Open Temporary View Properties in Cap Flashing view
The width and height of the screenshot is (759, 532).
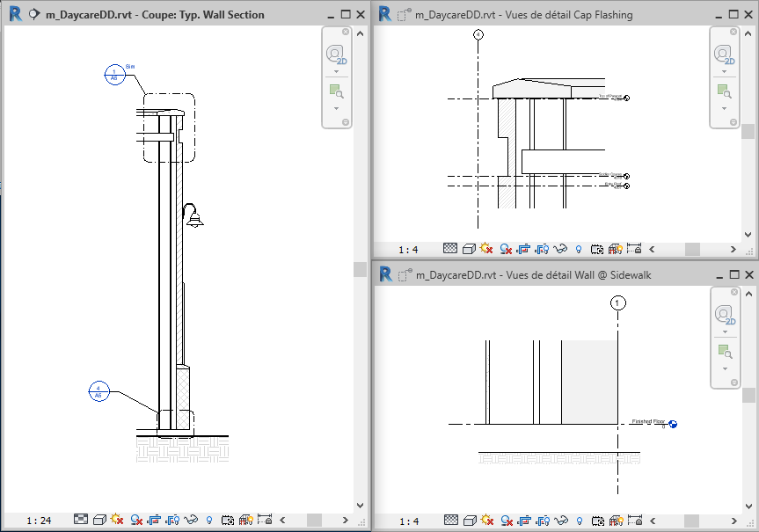[597, 250]
